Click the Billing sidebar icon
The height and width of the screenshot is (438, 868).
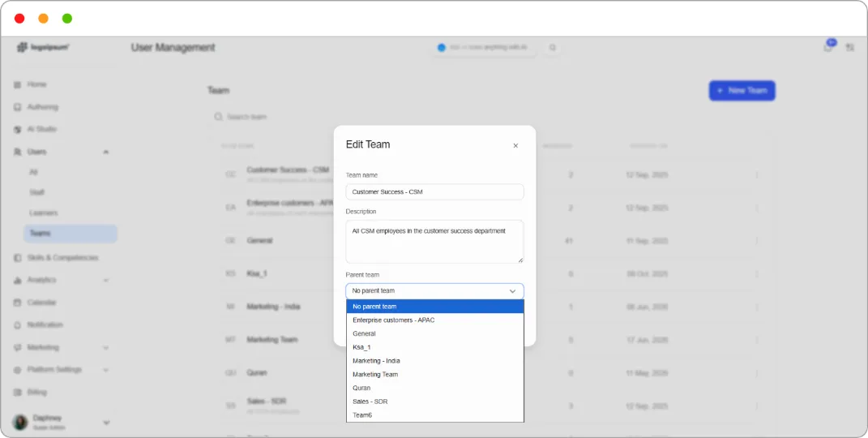click(x=17, y=392)
